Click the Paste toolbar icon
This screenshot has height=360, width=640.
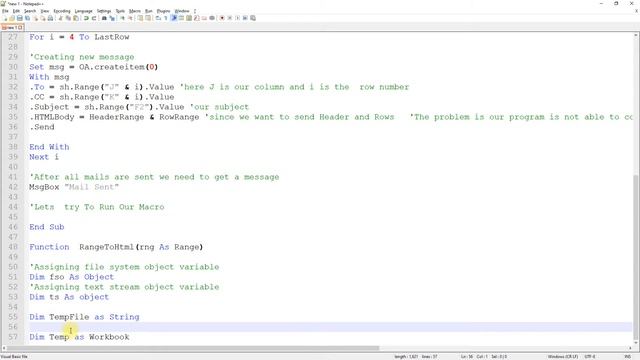tap(76, 18)
